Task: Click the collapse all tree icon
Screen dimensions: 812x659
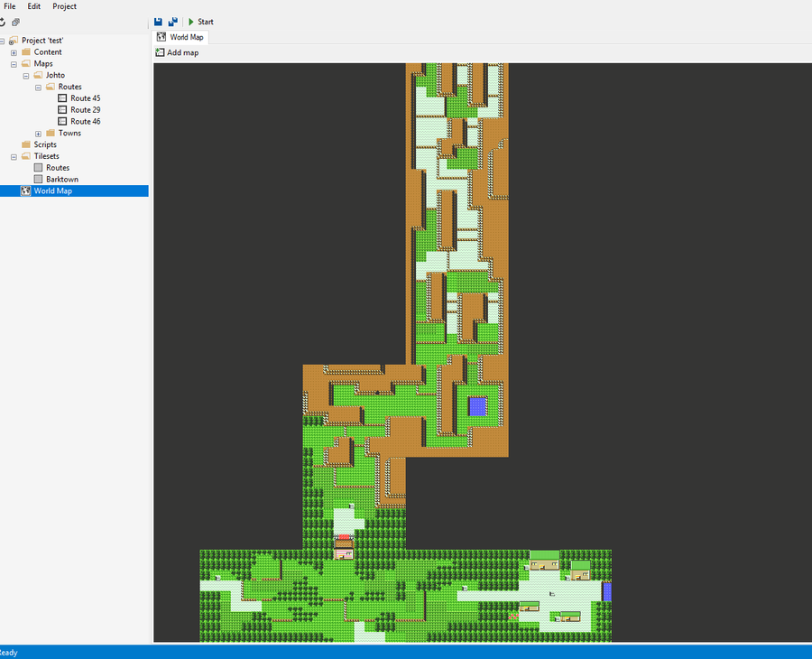Action: point(15,22)
